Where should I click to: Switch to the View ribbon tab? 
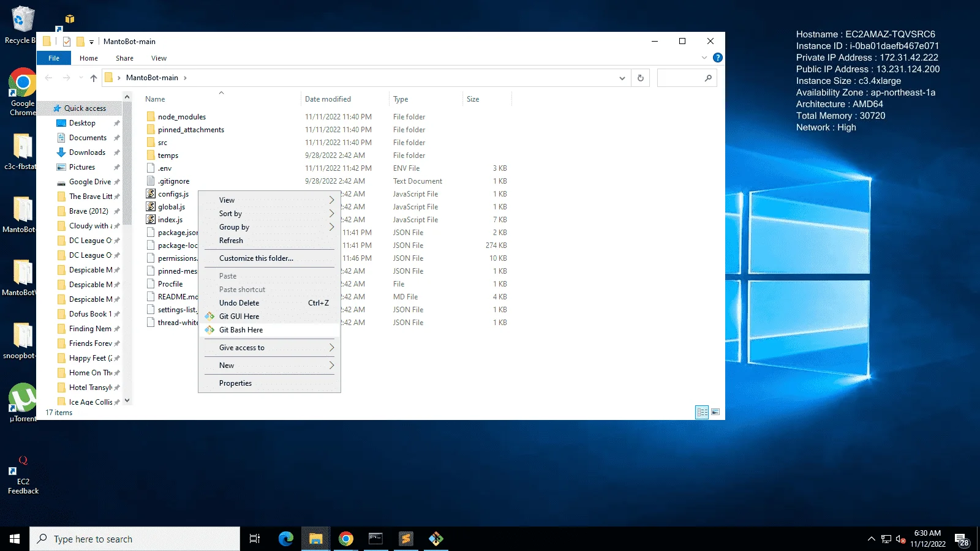point(159,58)
